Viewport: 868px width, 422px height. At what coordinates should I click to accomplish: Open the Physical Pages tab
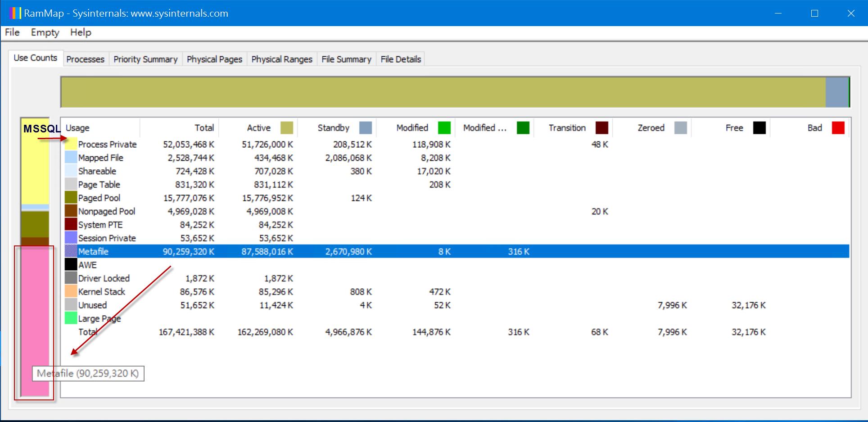pyautogui.click(x=214, y=59)
